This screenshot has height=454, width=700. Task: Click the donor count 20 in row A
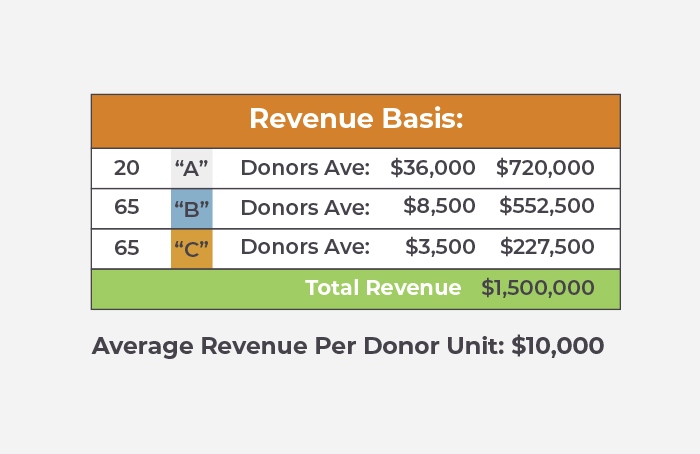(127, 168)
